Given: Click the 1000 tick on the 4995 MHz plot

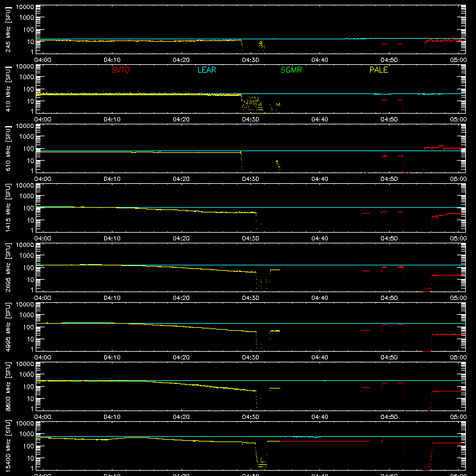Looking at the screenshot, I should click(x=27, y=315).
